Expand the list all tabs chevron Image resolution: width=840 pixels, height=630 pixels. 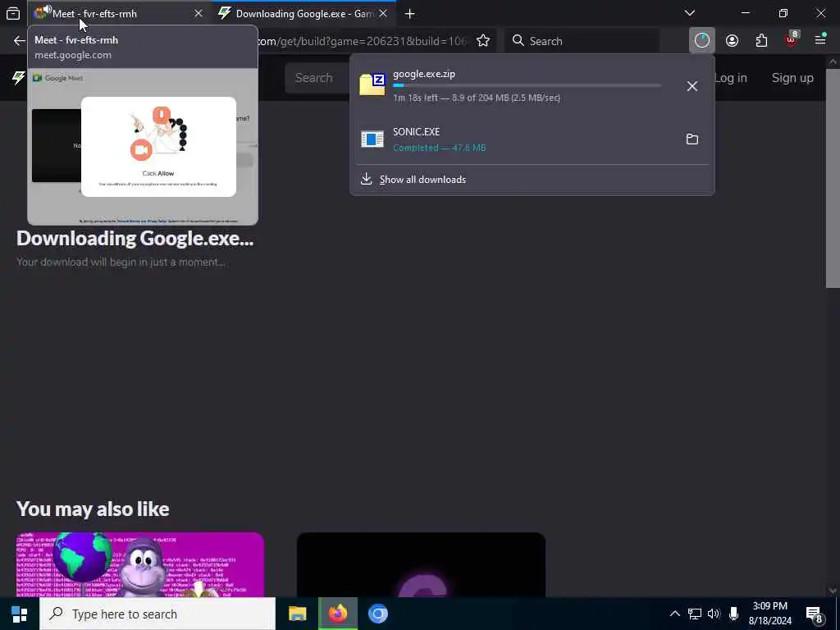click(690, 13)
